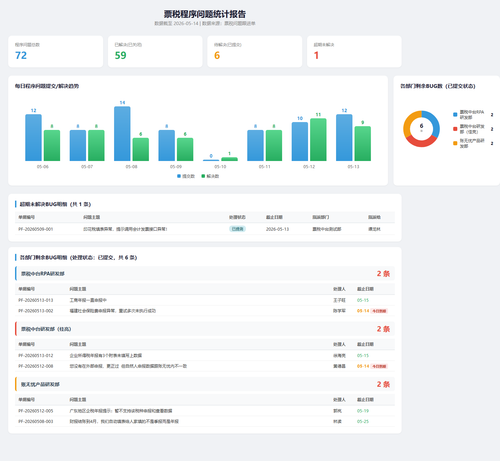Image resolution: width=500 pixels, height=461 pixels.
Task: Click the 05-10 date label on the chart axis
Action: tap(220, 167)
